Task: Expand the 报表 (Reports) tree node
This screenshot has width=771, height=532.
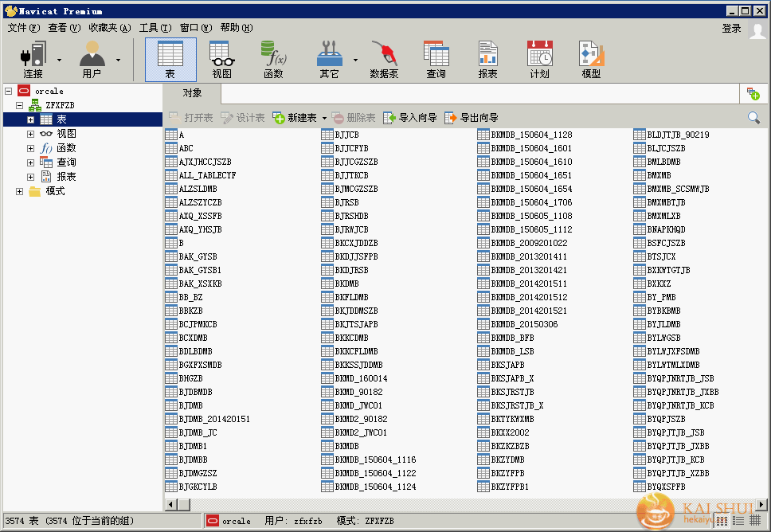Action: [x=30, y=177]
